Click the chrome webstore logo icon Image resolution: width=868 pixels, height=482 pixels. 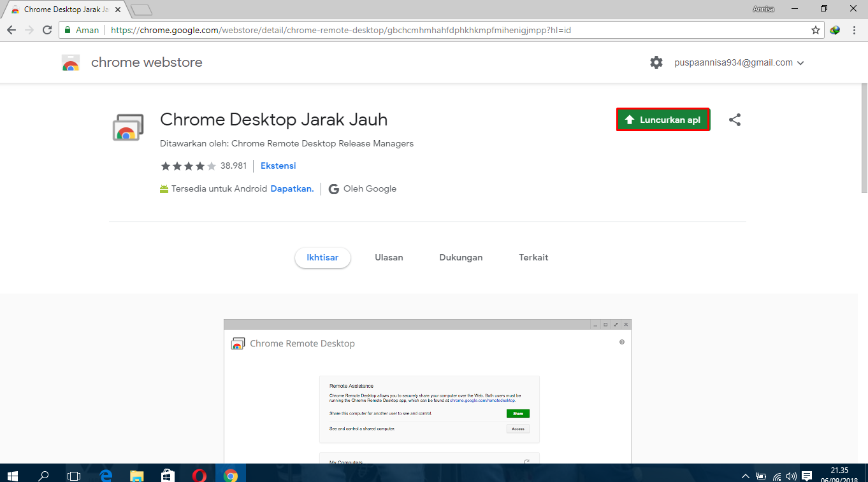tap(71, 62)
